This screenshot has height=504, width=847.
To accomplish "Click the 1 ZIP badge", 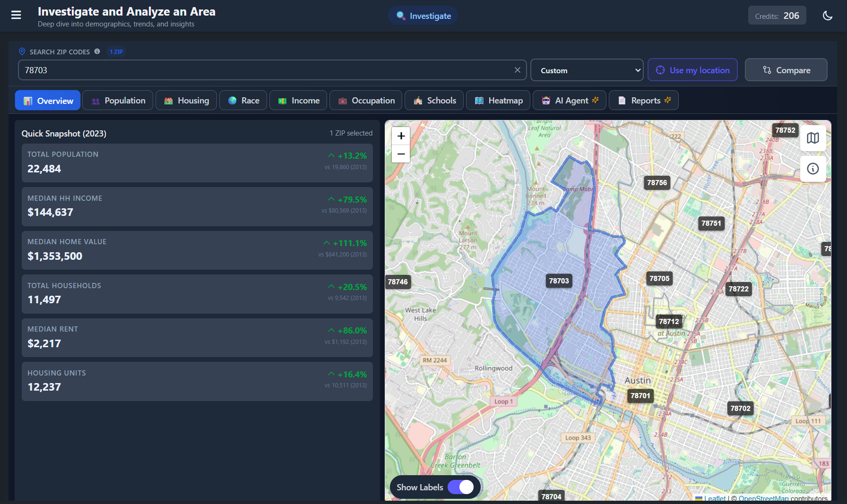I will [116, 51].
